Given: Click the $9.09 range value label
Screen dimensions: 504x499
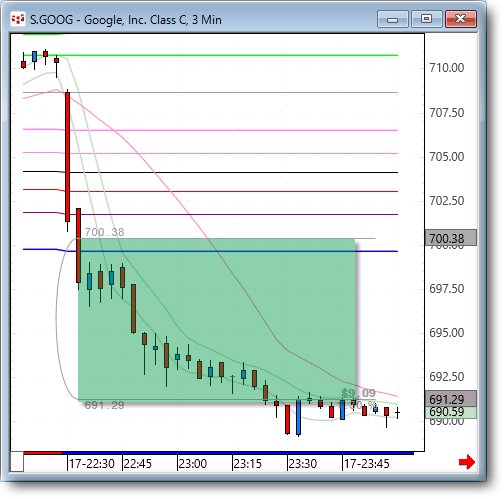Looking at the screenshot, I should (358, 393).
